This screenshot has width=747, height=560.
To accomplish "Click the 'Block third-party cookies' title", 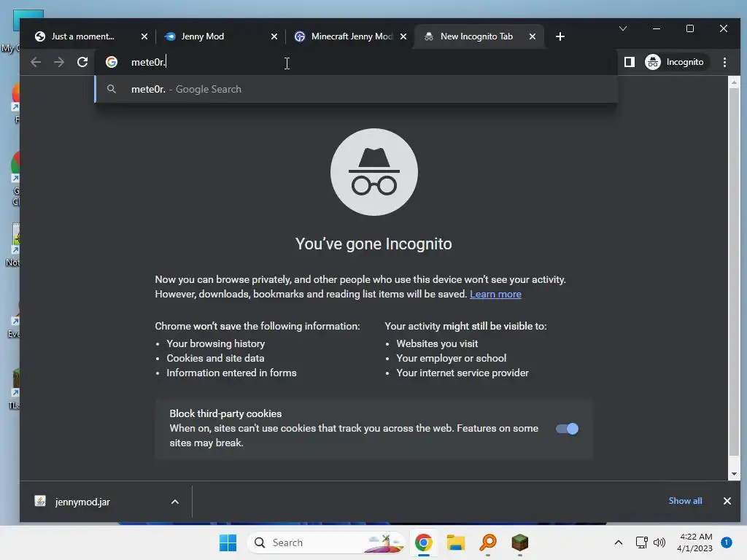I will click(225, 413).
